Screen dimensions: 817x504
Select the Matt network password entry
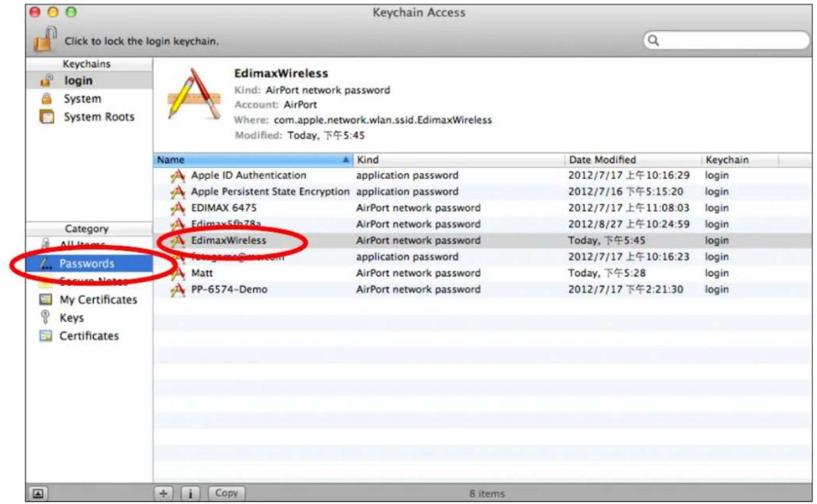[202, 273]
